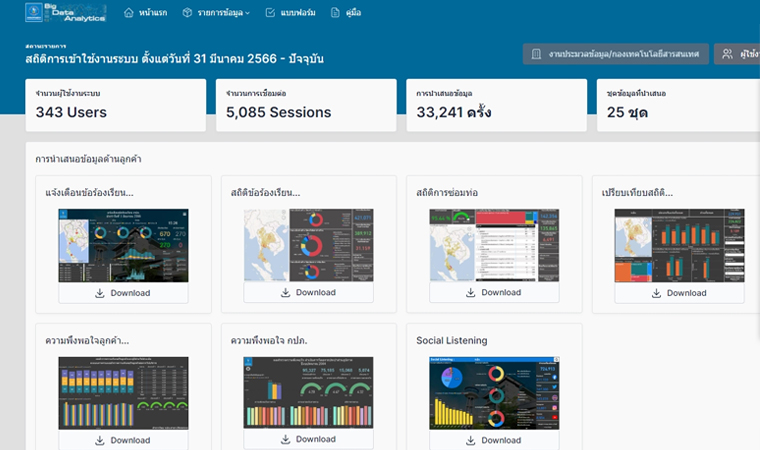Download the ความพึงพอใจลูกค้า report
Image resolution: width=760 pixels, height=450 pixels.
point(123,440)
